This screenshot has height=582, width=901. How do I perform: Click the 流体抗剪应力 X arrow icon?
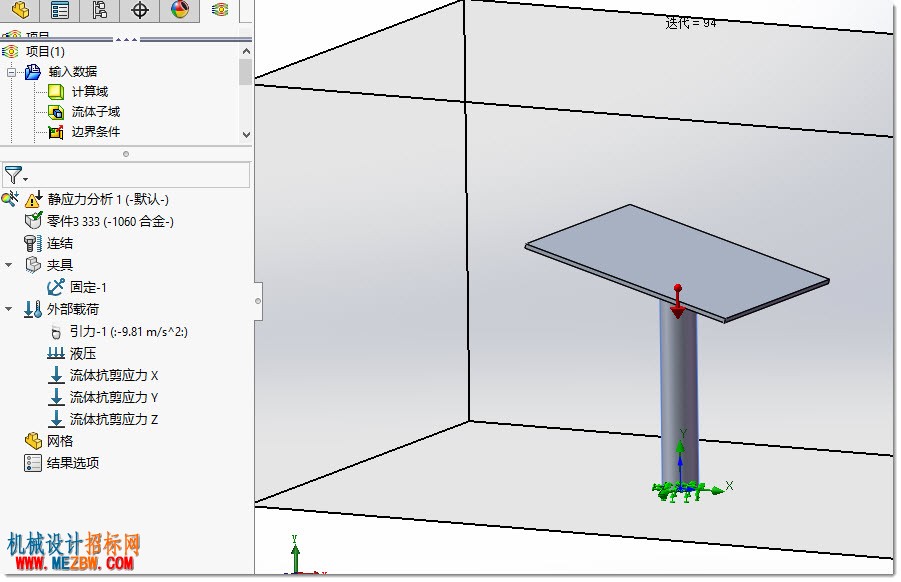click(56, 375)
